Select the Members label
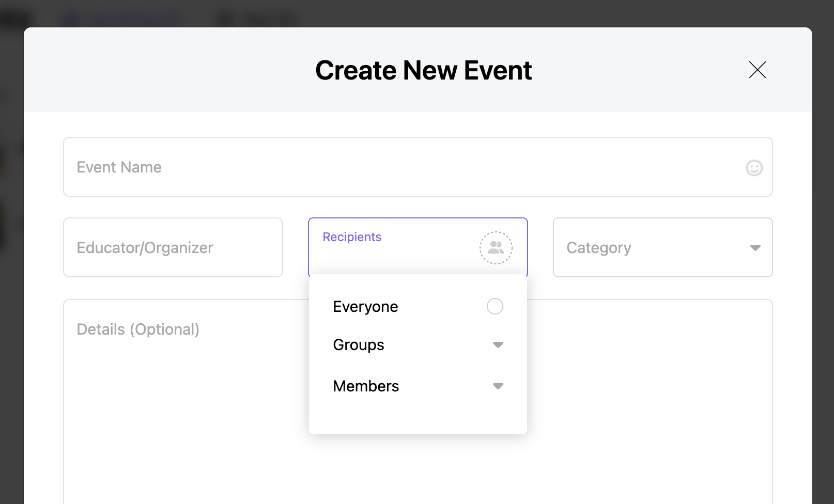This screenshot has width=834, height=504. (x=366, y=386)
